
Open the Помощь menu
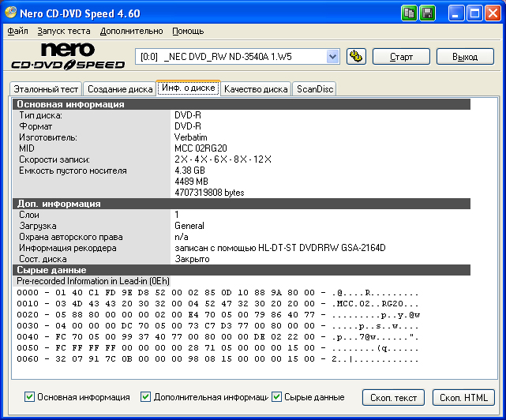[x=188, y=31]
